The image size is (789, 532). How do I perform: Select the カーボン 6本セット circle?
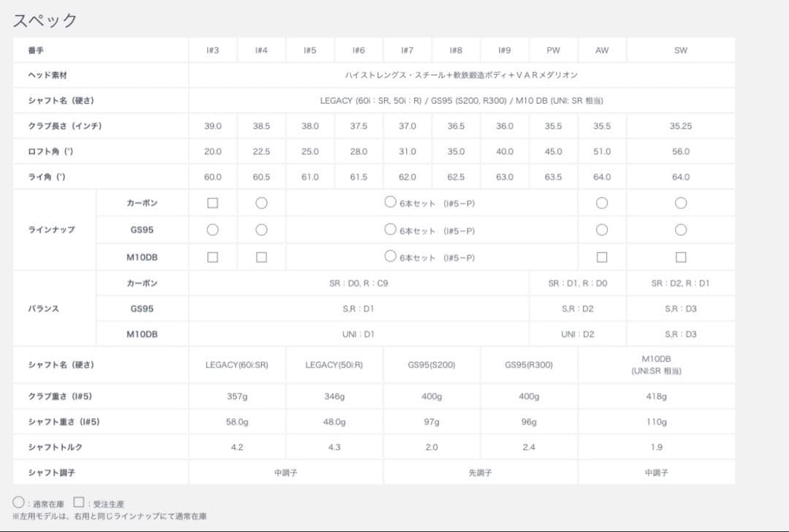[x=390, y=202]
